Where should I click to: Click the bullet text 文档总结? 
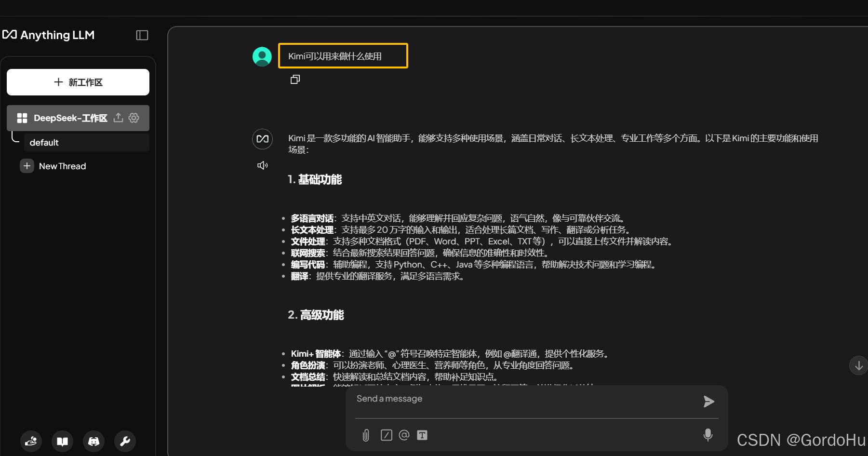tap(308, 377)
